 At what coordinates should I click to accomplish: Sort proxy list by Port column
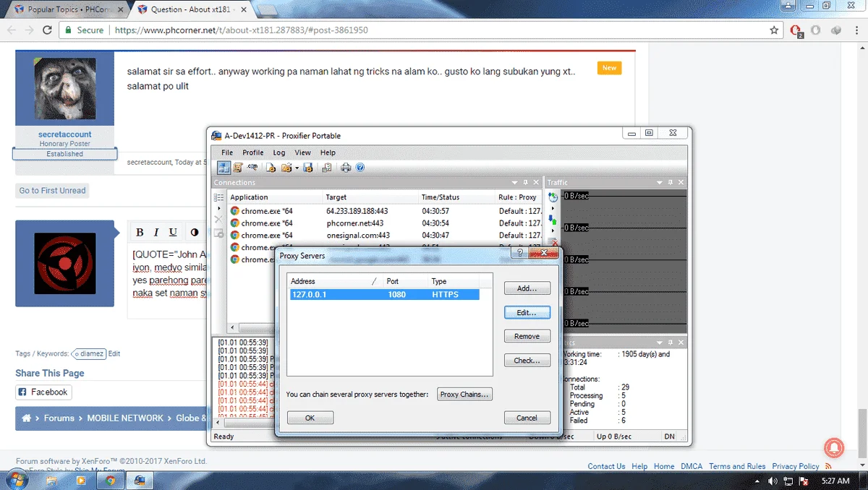tap(405, 281)
